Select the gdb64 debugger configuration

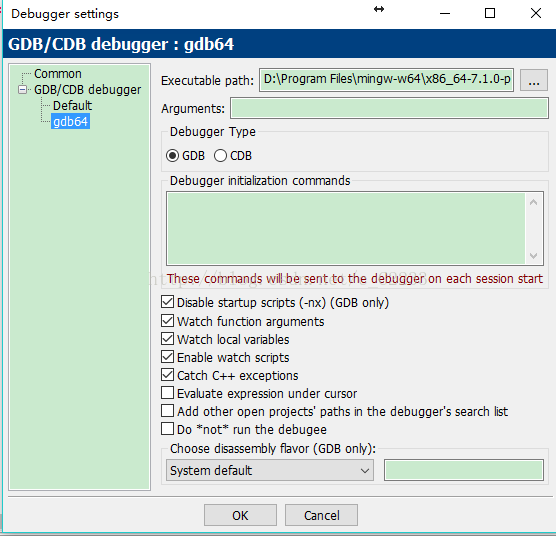coord(70,122)
